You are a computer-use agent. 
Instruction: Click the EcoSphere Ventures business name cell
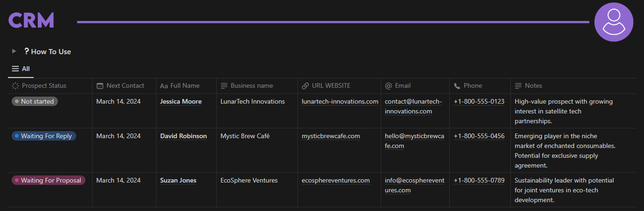point(249,180)
